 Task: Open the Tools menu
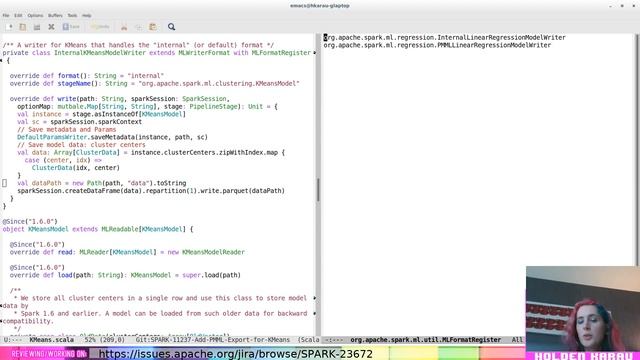(x=72, y=16)
